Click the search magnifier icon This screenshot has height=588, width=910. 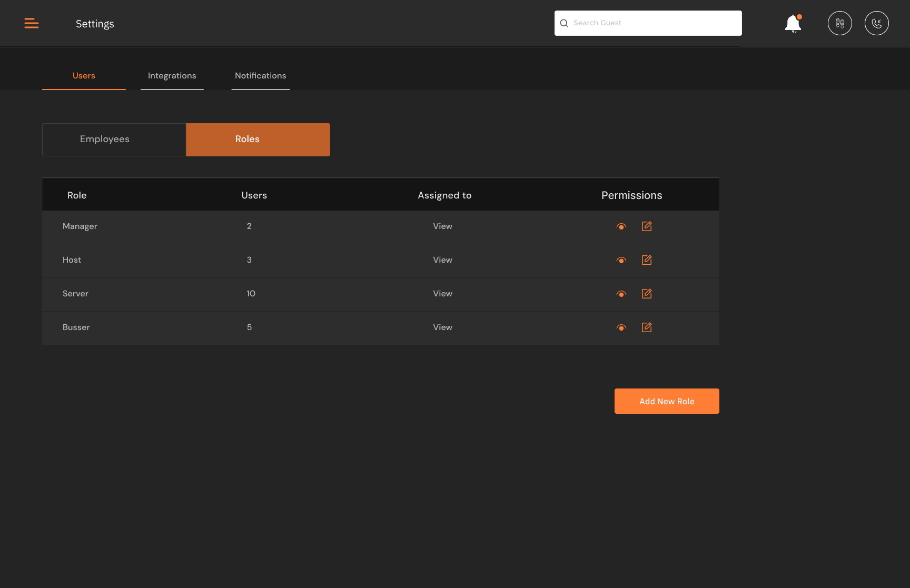pos(564,23)
